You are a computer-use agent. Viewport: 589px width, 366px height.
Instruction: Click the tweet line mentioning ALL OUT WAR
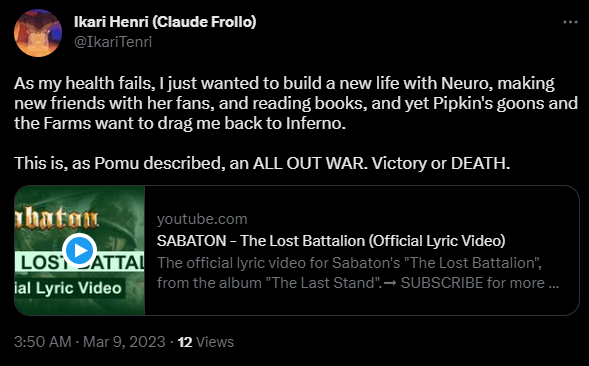(x=262, y=163)
